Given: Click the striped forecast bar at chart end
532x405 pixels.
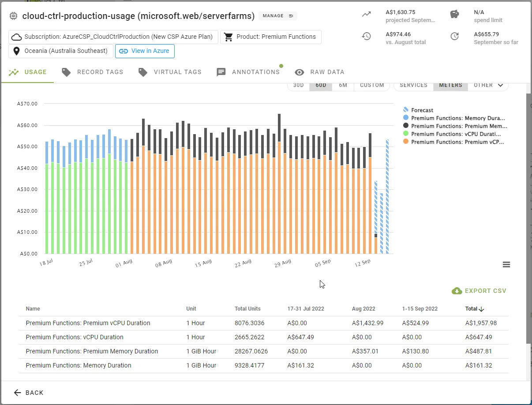Looking at the screenshot, I should click(x=387, y=197).
